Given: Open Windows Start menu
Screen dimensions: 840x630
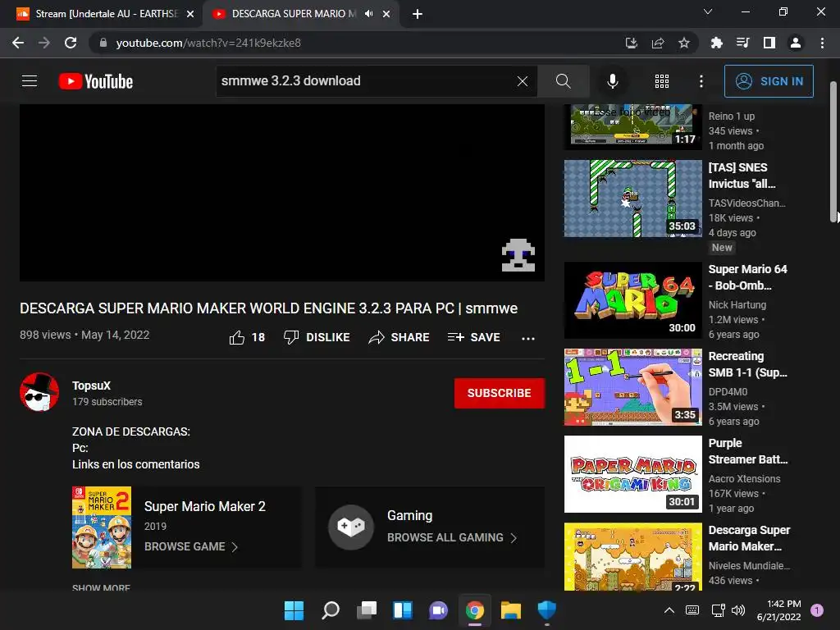Looking at the screenshot, I should pyautogui.click(x=294, y=610).
